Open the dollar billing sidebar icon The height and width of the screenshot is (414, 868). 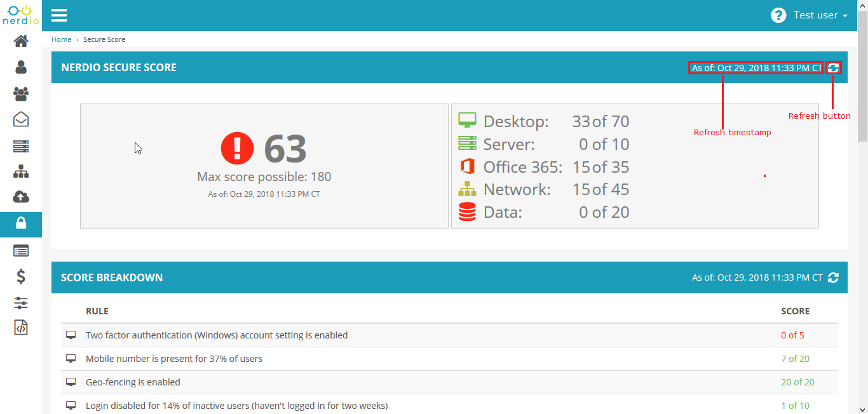pos(21,276)
